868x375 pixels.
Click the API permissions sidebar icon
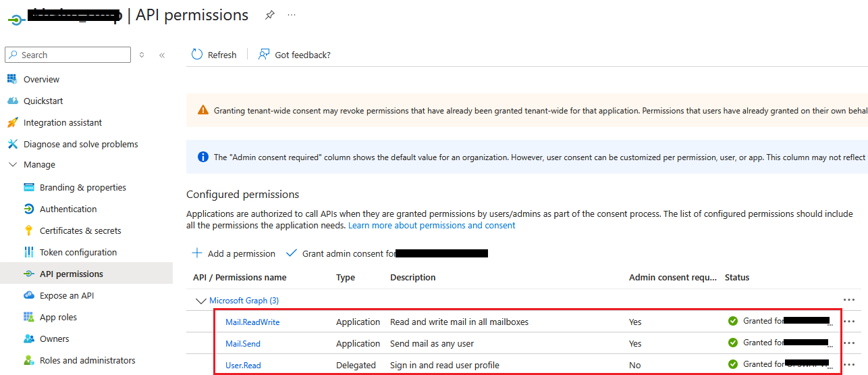[28, 274]
